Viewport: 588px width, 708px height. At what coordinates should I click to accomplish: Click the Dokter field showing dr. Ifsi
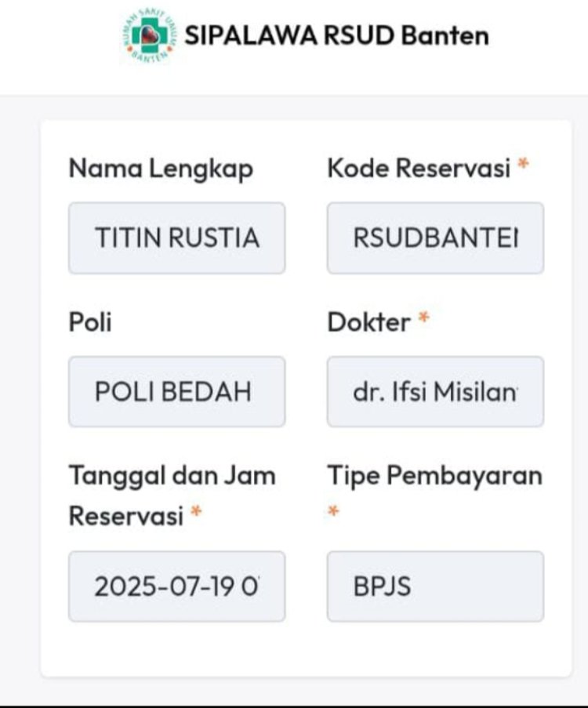[435, 391]
